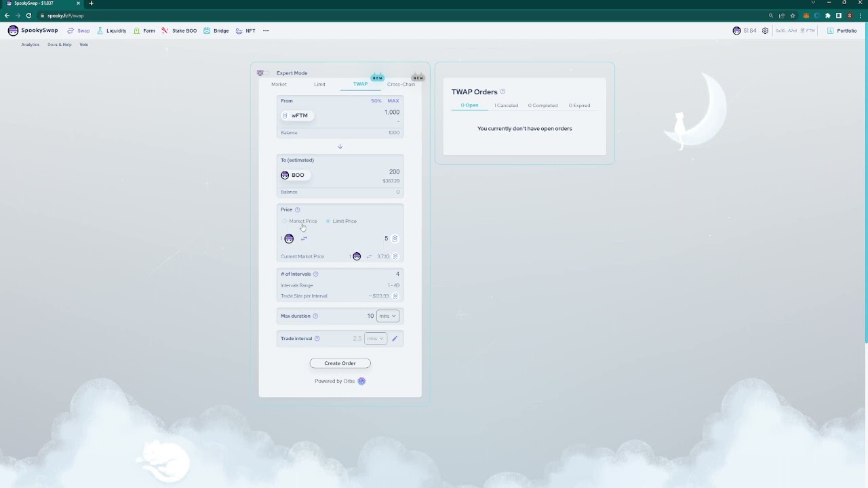
Task: Switch to the Limit tab
Action: [x=319, y=85]
